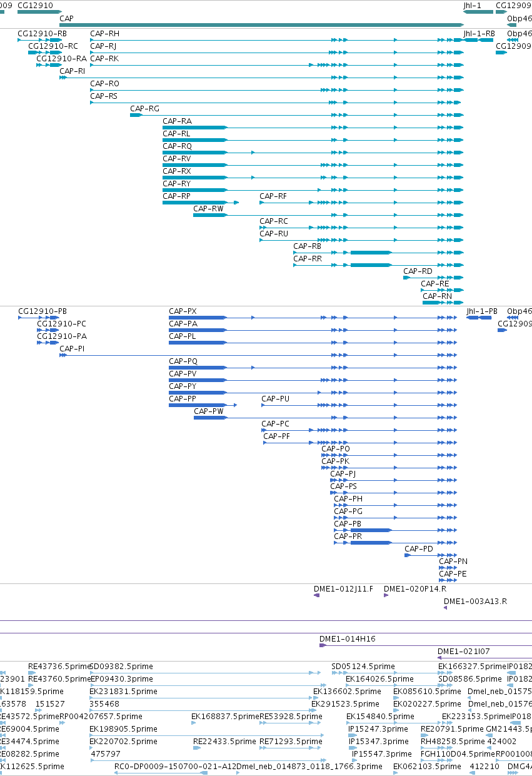Select EST SD09382.5prime
Viewport: 532px width, 776px height.
206,673
